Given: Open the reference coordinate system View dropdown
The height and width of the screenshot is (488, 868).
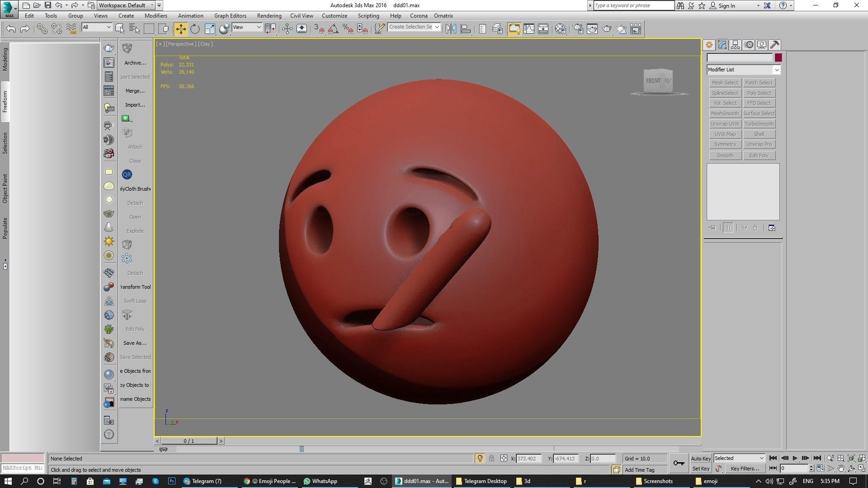Looking at the screenshot, I should click(247, 27).
